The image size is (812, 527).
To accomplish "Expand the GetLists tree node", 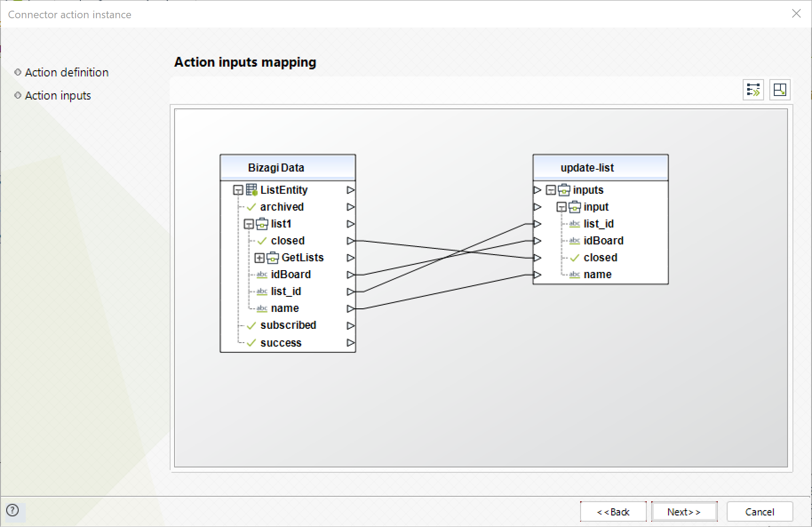I will pos(259,258).
